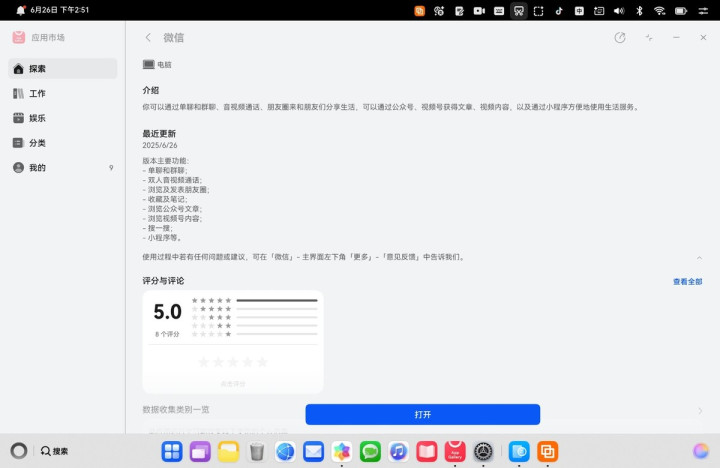This screenshot has width=720, height=468.
Task: Open the app grid launcher in dock
Action: click(172, 451)
